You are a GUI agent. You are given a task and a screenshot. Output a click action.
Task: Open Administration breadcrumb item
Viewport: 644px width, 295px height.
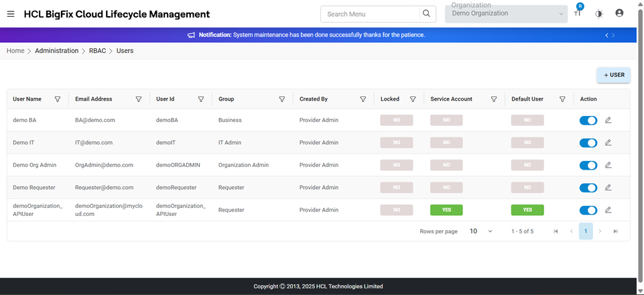click(x=56, y=51)
